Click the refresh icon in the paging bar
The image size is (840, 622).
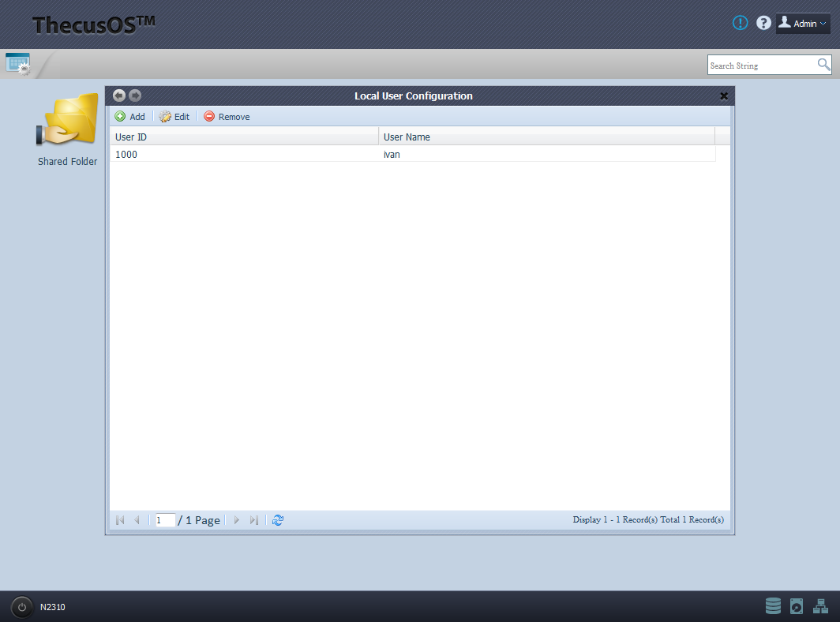point(278,520)
